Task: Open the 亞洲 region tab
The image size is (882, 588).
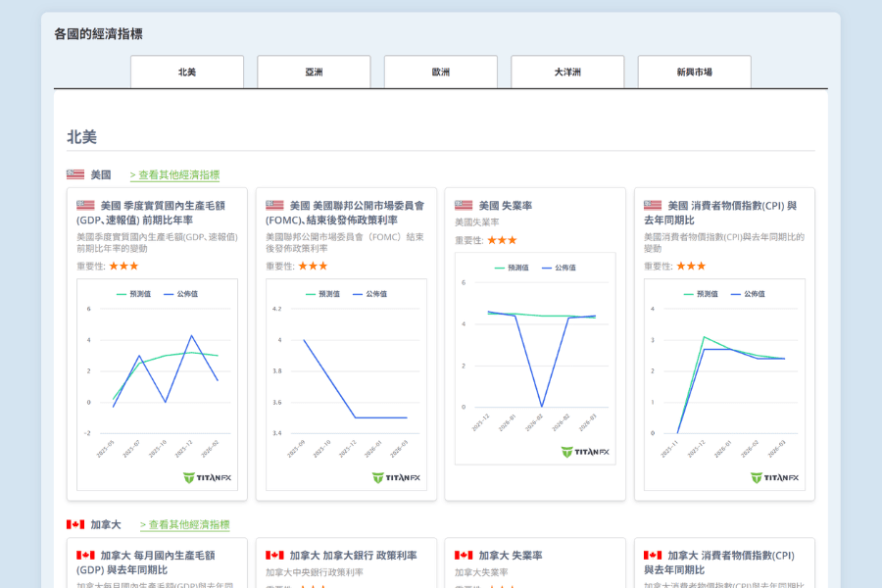Action: (314, 73)
